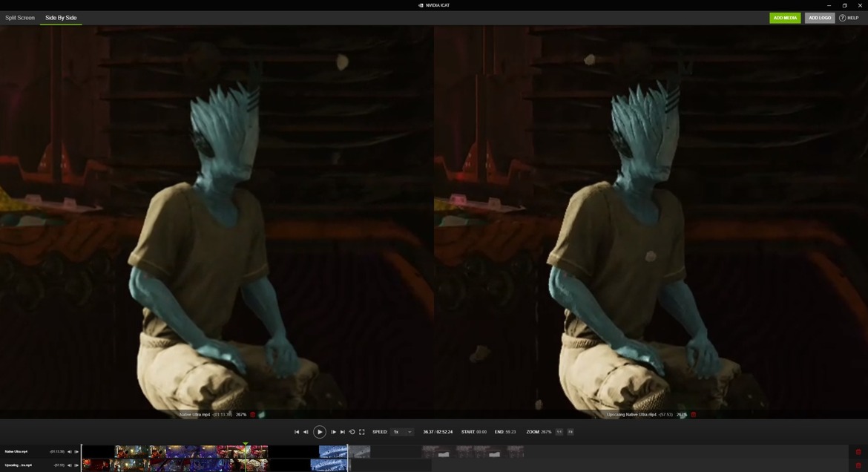868x472 pixels.
Task: Open the HELP link
Action: (849, 18)
